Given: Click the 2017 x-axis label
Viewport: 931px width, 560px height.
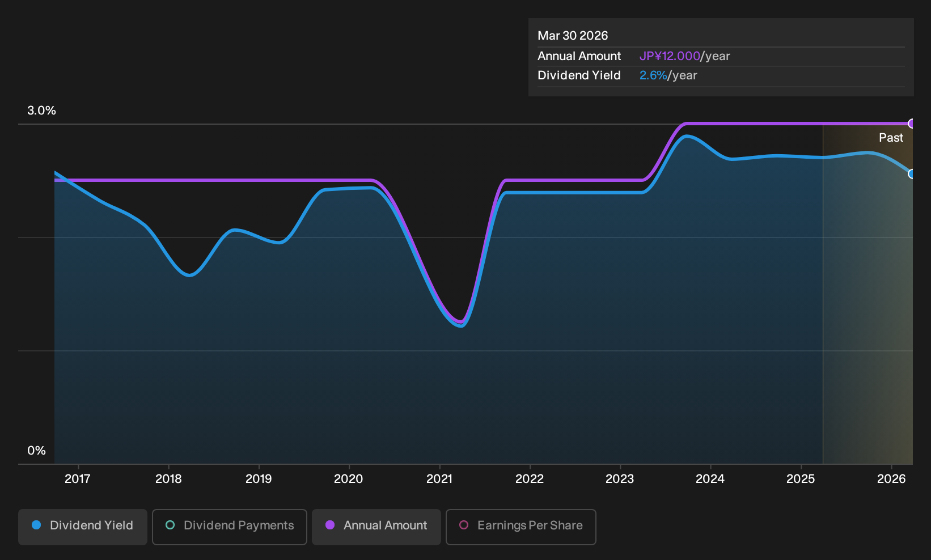Looking at the screenshot, I should [x=78, y=479].
